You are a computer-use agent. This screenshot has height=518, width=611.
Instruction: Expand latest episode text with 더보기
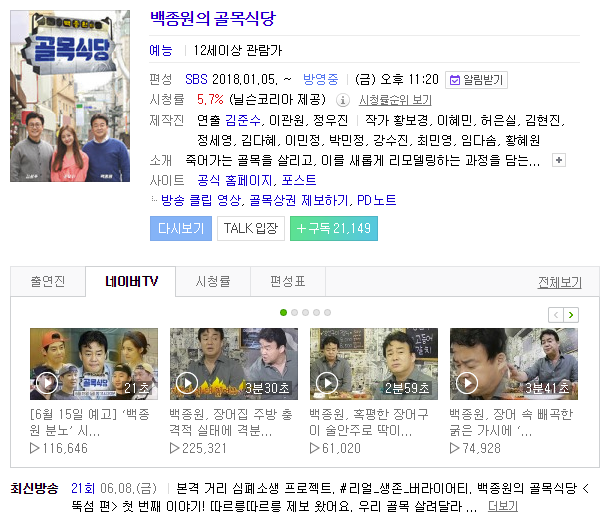503,506
